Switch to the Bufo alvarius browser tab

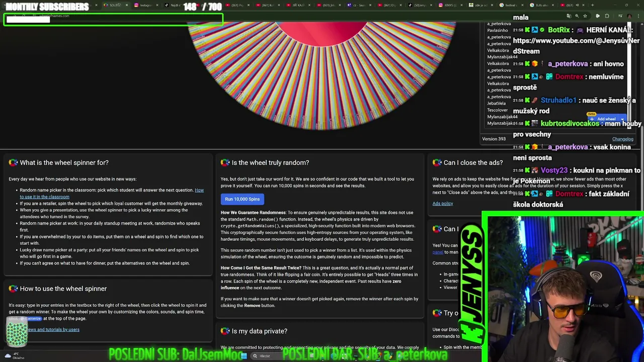coord(541,5)
